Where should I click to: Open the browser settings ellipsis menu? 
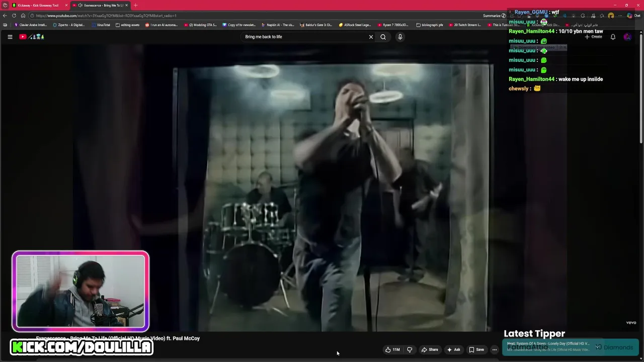620,16
